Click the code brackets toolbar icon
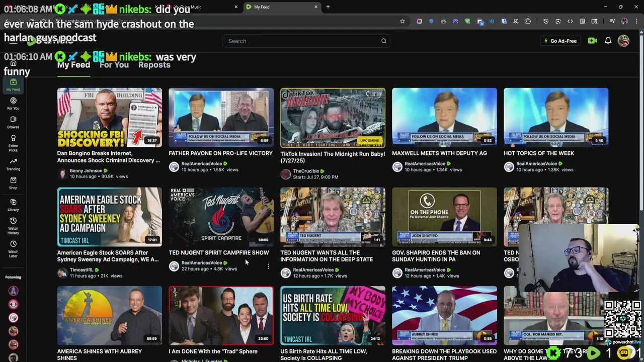 (x=570, y=21)
